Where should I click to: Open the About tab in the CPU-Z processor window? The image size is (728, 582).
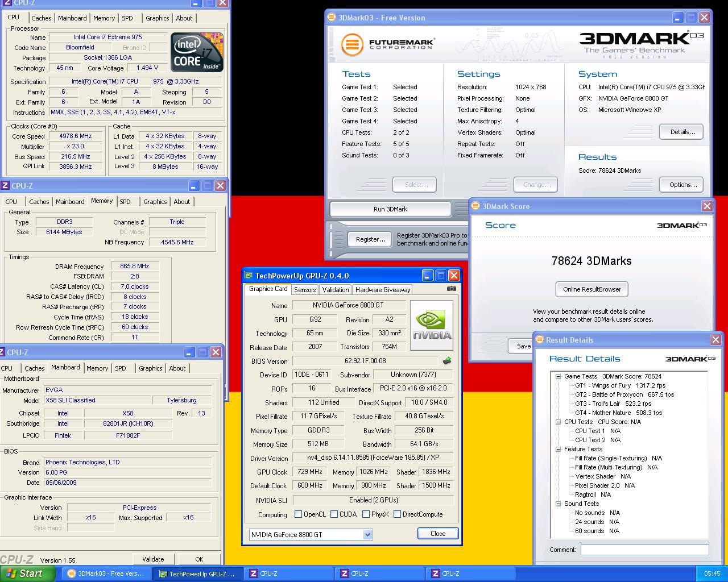click(184, 18)
